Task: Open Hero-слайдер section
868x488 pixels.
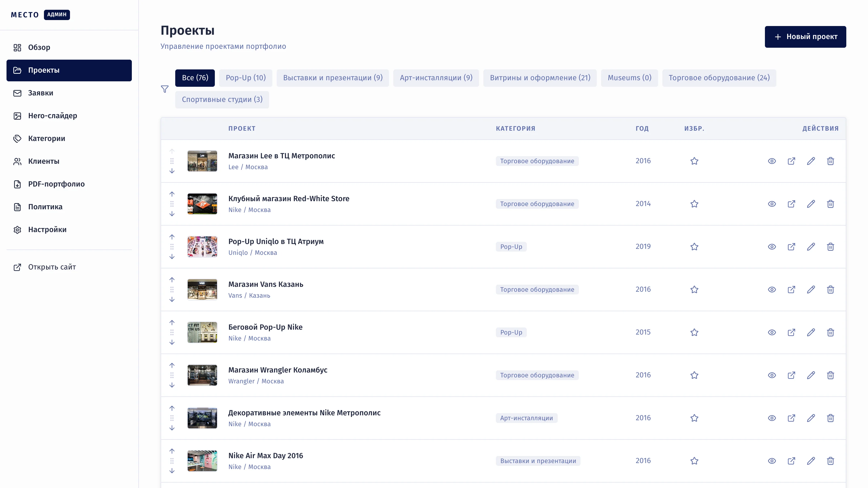Action: coord(69,116)
